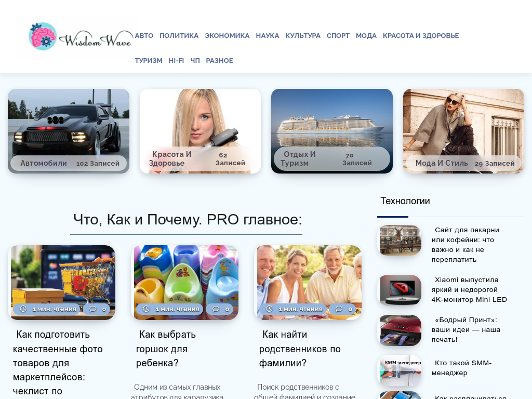This screenshot has height=399, width=532.
Task: Select РАЗНОЕ in navigation
Action: click(219, 61)
